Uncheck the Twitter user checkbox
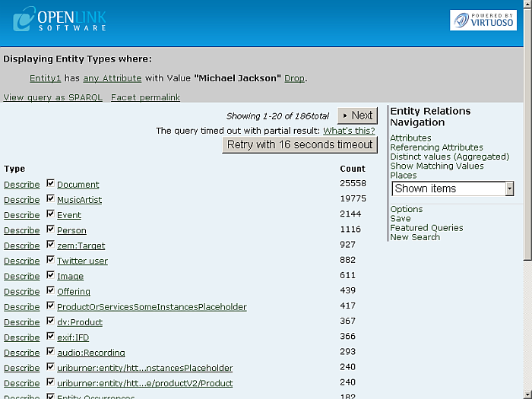 tap(51, 260)
